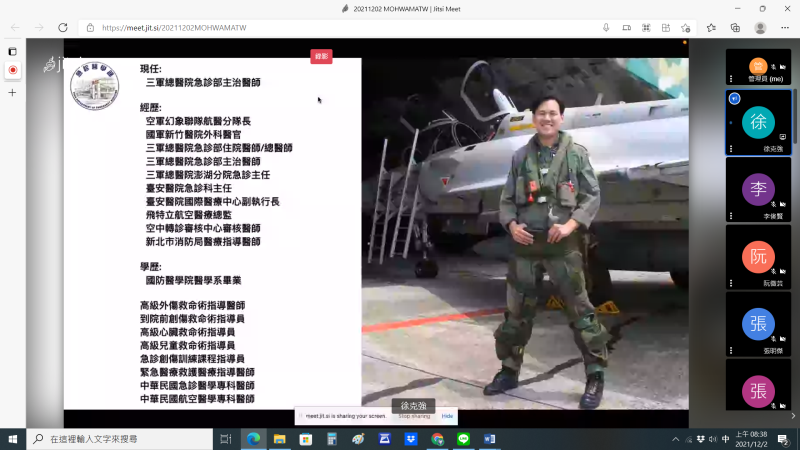Open the Edge Collections panel
The image size is (800, 450).
point(735,27)
